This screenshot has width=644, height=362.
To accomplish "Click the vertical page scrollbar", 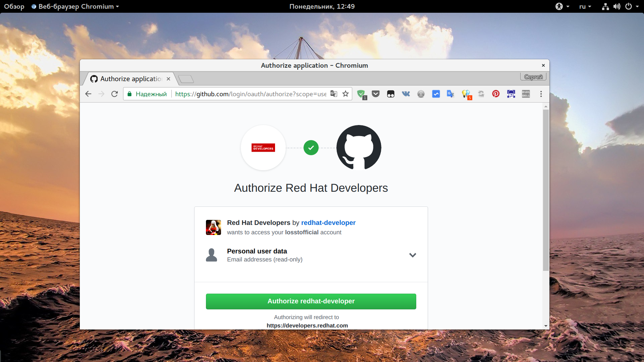I will 546,189.
